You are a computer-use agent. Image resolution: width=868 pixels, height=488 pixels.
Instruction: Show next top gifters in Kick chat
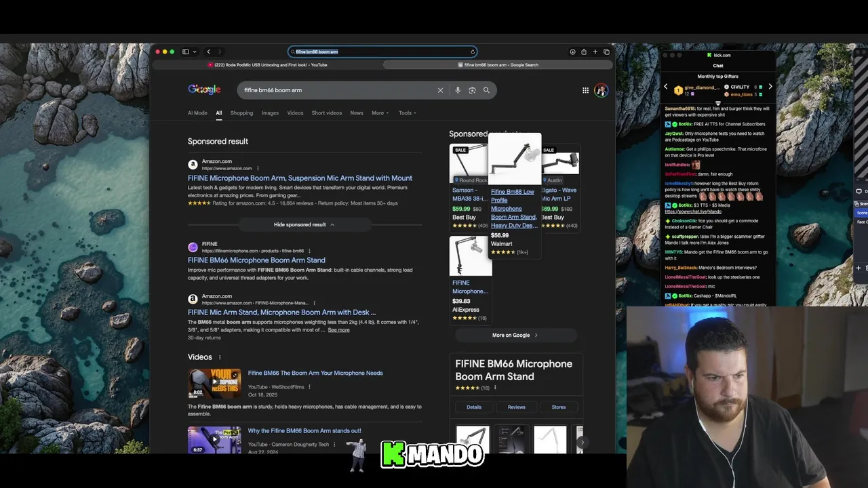[x=770, y=87]
